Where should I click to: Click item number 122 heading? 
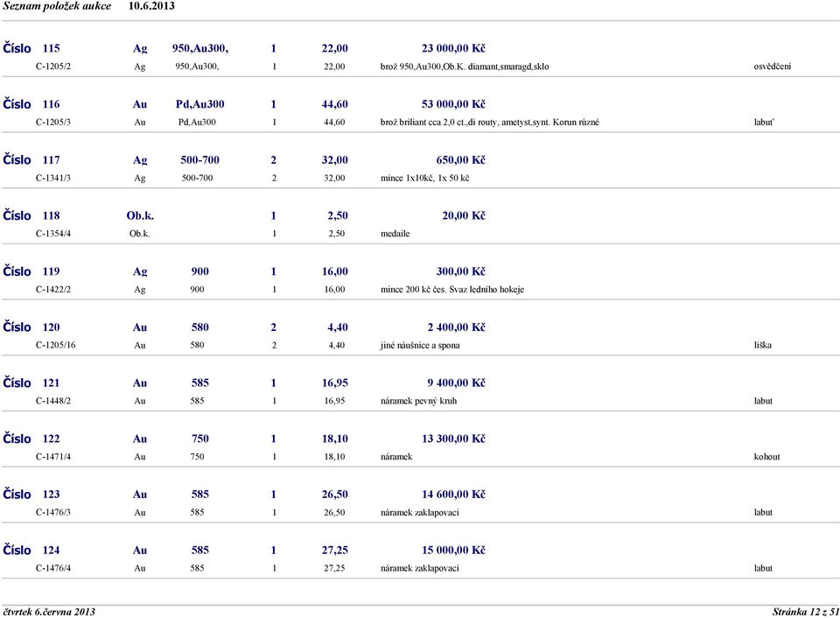tap(31, 439)
